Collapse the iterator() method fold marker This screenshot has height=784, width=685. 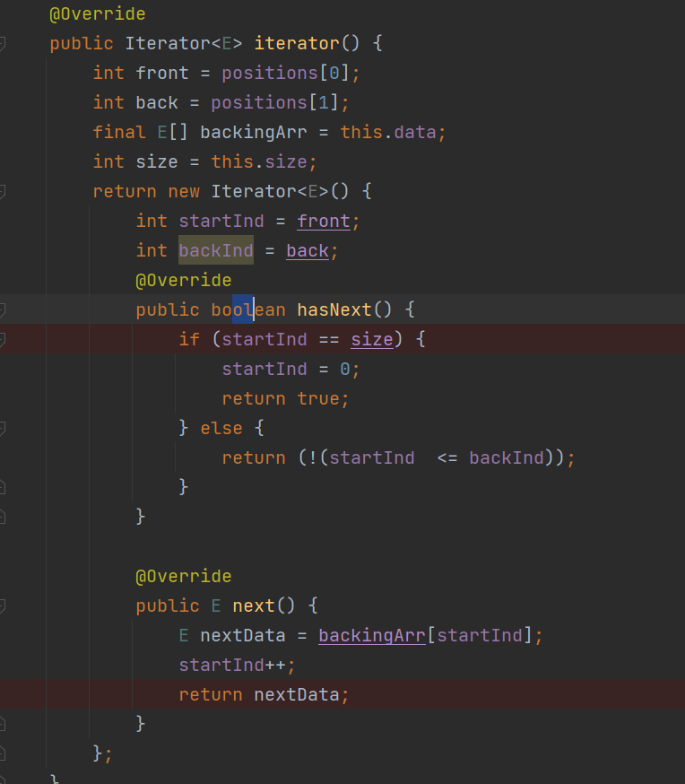pos(3,43)
